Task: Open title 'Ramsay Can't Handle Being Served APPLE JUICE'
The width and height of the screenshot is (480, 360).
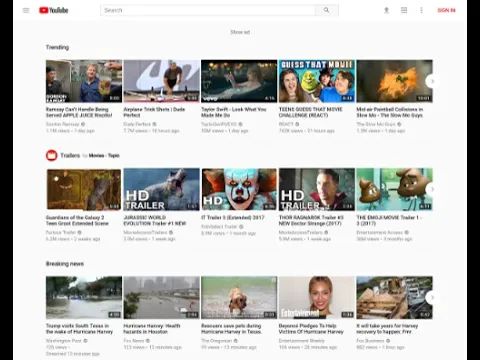Action: click(x=79, y=112)
